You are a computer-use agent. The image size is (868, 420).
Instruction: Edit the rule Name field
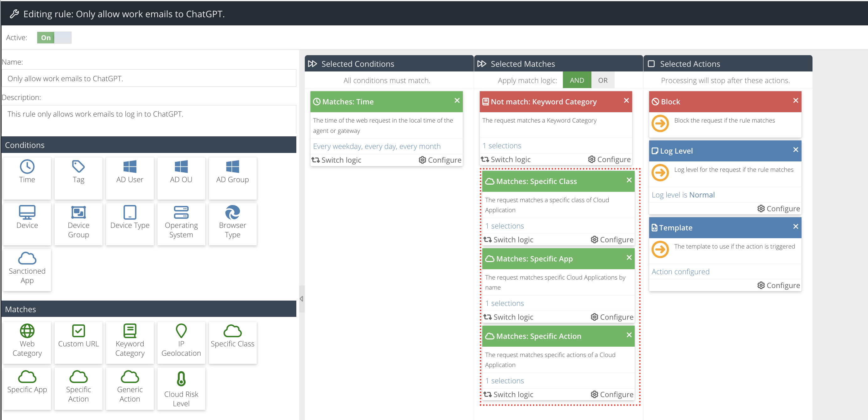[149, 78]
